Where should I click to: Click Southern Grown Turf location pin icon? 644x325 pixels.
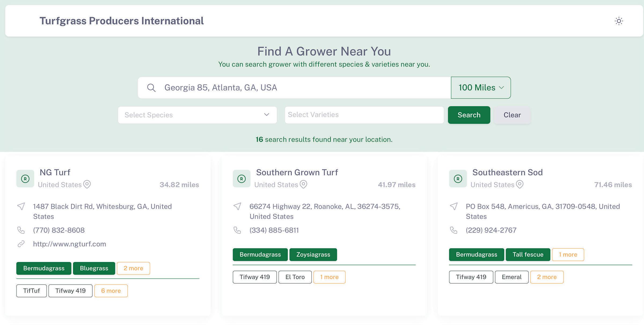(x=303, y=184)
